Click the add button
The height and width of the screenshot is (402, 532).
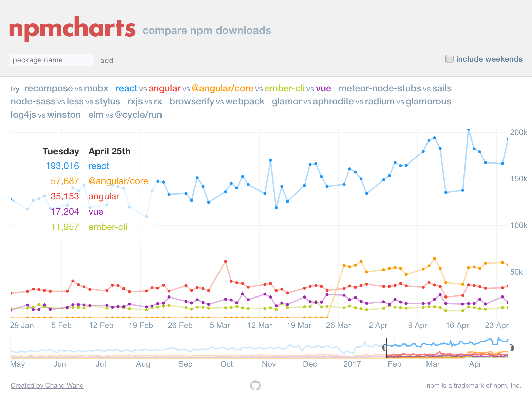[x=107, y=60]
